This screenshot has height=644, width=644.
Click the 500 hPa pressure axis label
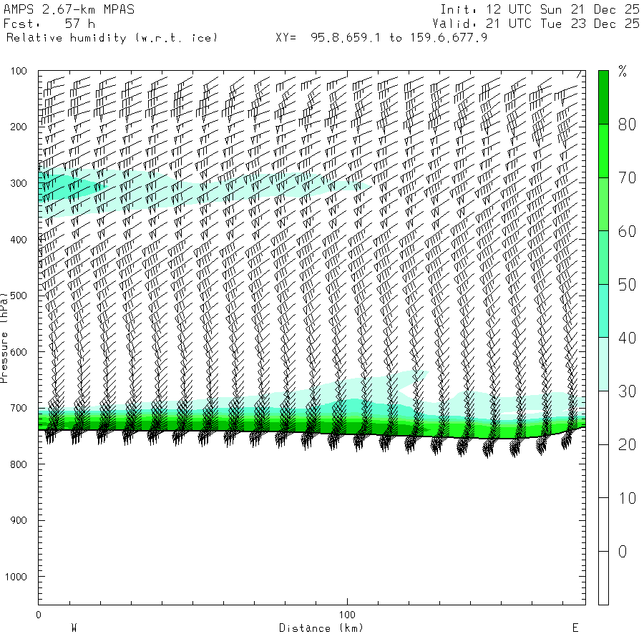tap(19, 296)
